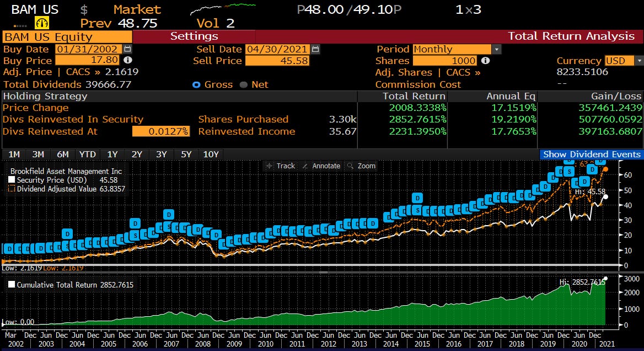Click the Buy Date field 01/31/2002
The image size is (644, 351).
[89, 49]
